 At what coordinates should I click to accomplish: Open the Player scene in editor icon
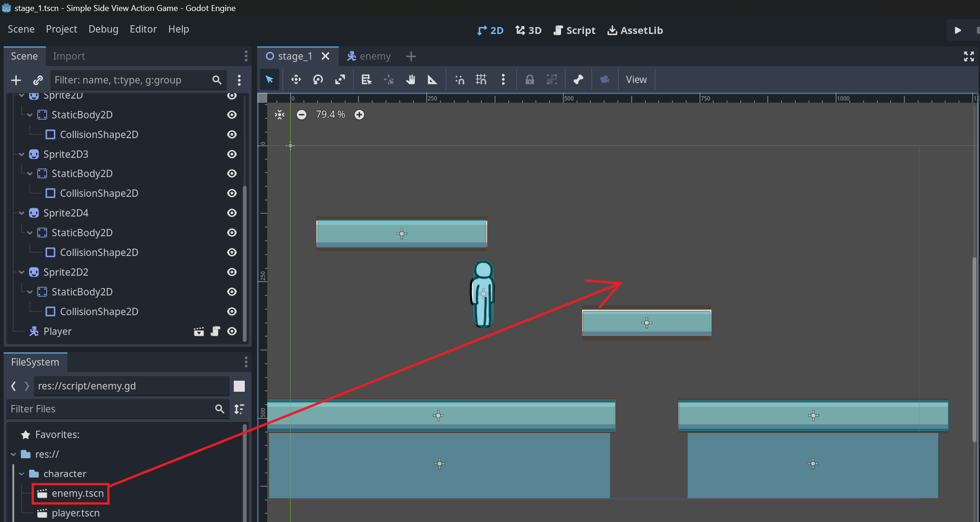coord(198,332)
